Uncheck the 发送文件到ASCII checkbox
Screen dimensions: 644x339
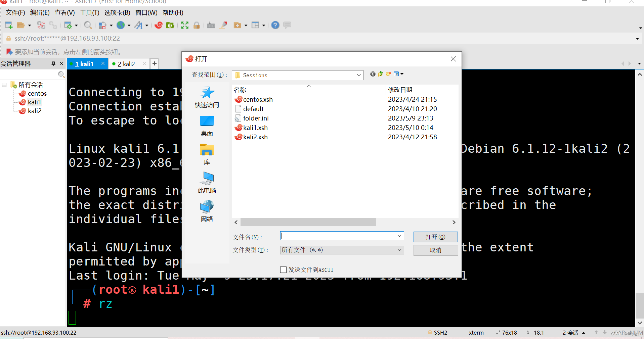coord(283,270)
